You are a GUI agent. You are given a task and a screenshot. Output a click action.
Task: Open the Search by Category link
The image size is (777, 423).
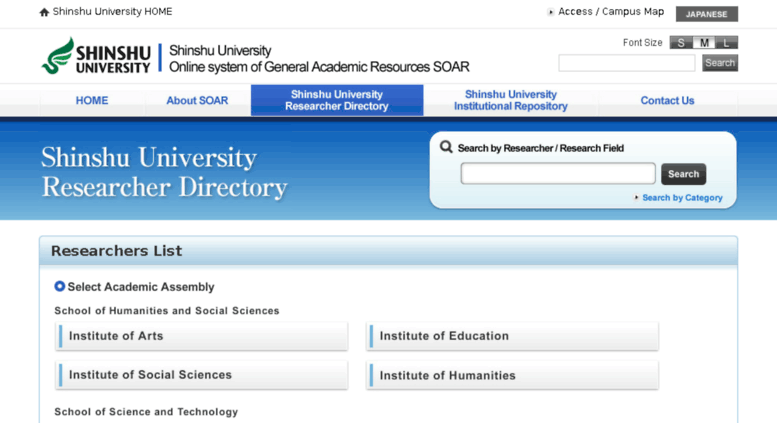682,198
